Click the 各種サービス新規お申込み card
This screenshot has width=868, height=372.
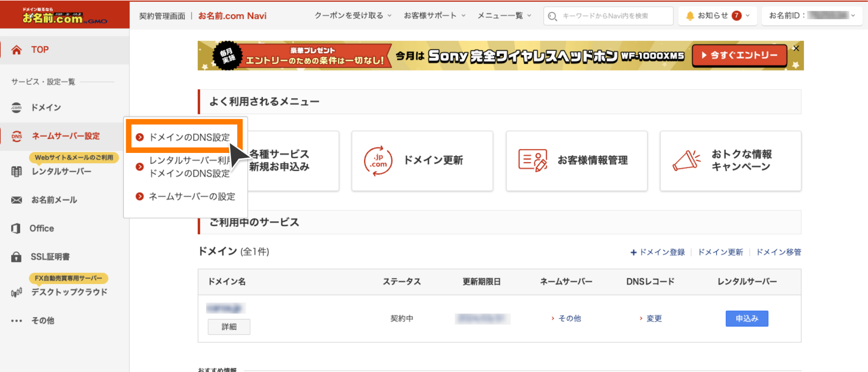[x=279, y=161]
